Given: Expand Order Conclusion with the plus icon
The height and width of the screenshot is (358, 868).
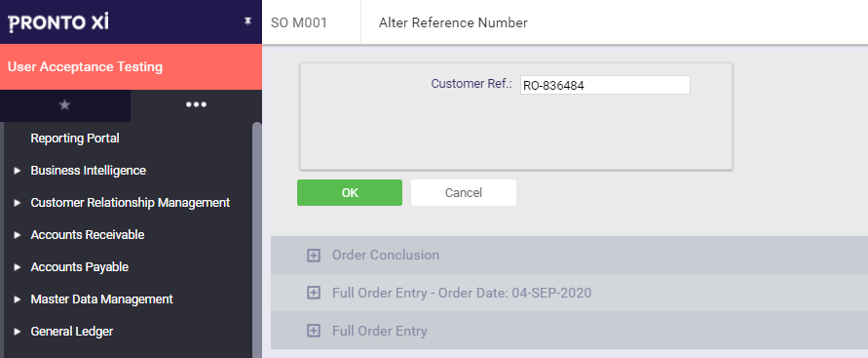Looking at the screenshot, I should [314, 255].
